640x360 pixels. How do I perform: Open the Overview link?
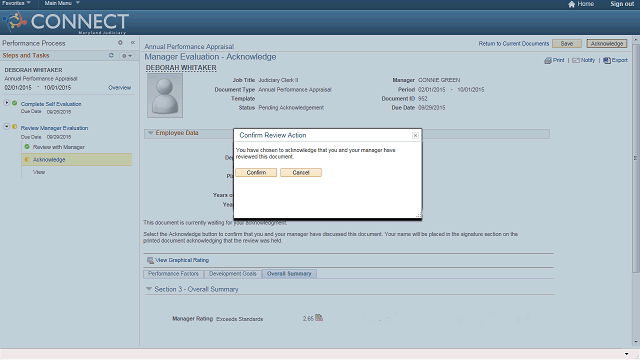(x=120, y=88)
